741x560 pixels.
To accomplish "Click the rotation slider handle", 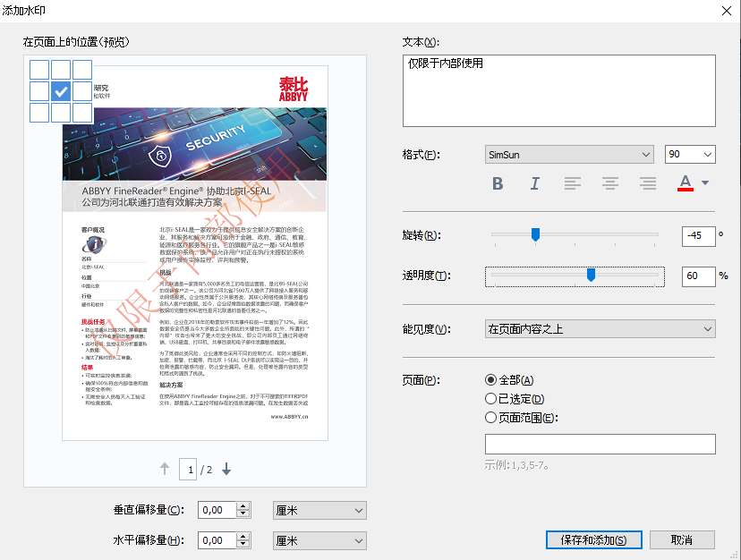I will 535,234.
